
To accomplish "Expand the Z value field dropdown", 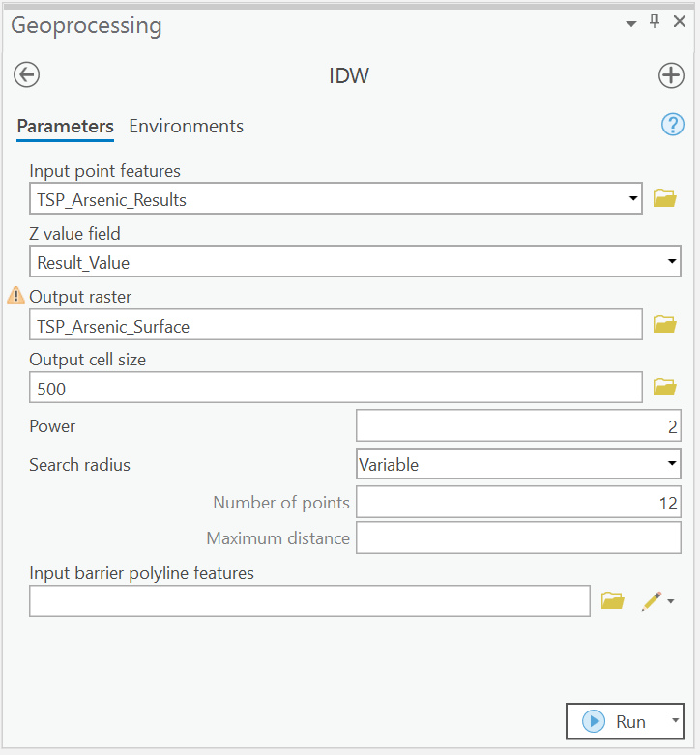I will click(x=672, y=261).
